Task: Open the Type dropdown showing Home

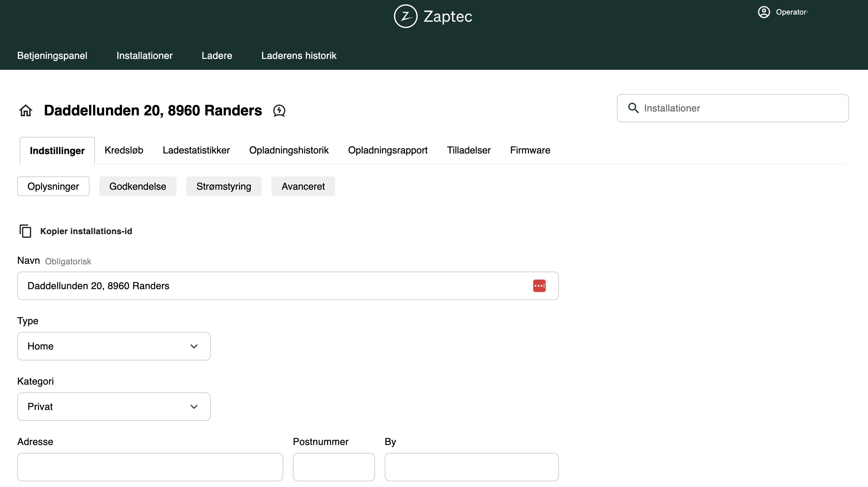Action: point(114,346)
